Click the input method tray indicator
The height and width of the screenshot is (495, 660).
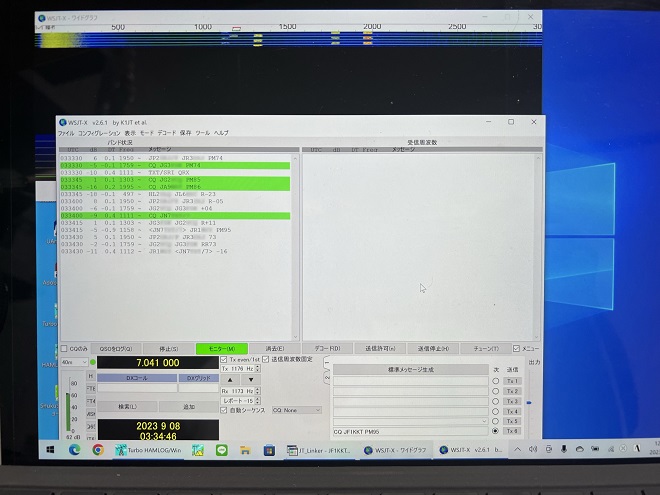click(x=637, y=449)
